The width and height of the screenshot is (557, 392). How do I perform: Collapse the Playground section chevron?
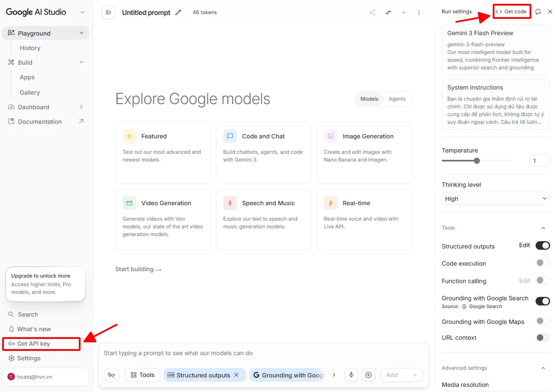[81, 33]
